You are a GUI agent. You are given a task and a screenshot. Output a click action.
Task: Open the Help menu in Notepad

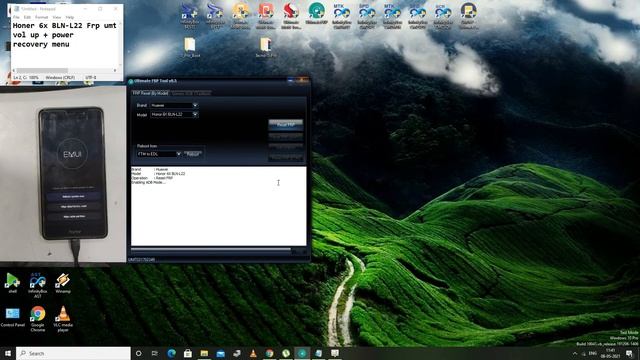pyautogui.click(x=70, y=17)
